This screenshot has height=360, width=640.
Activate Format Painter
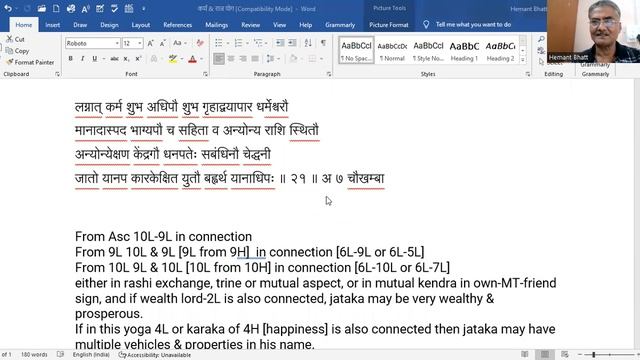tap(30, 62)
